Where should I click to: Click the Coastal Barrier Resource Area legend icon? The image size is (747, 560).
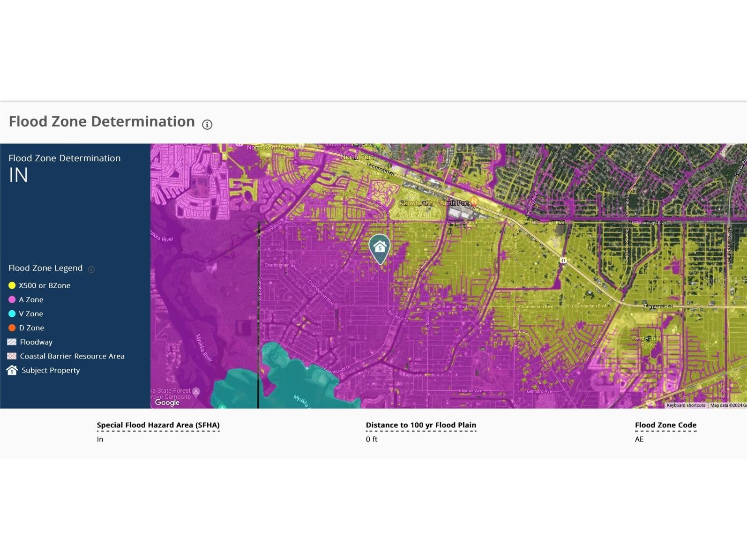pyautogui.click(x=12, y=356)
